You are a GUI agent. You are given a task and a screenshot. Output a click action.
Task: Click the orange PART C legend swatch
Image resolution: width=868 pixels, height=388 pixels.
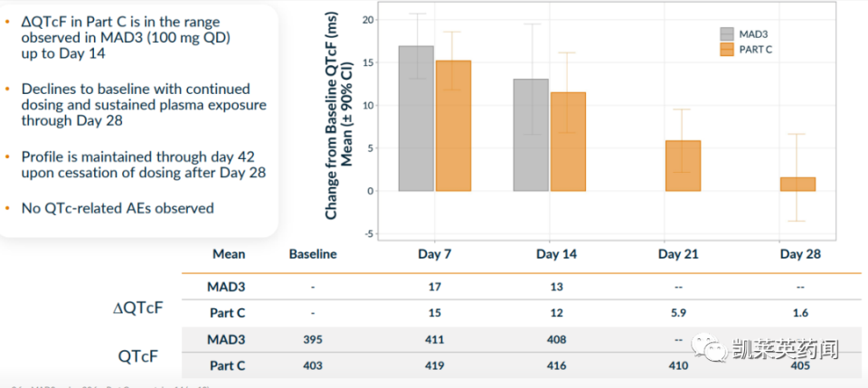[x=727, y=49]
